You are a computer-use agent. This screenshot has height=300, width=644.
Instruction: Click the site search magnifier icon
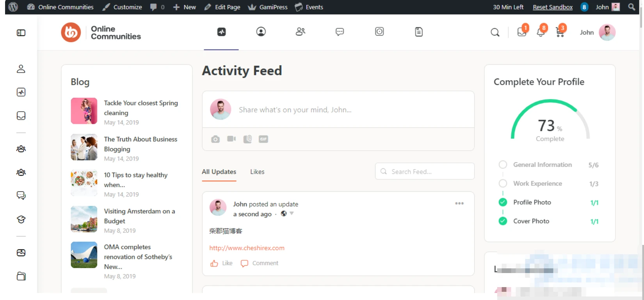(495, 32)
